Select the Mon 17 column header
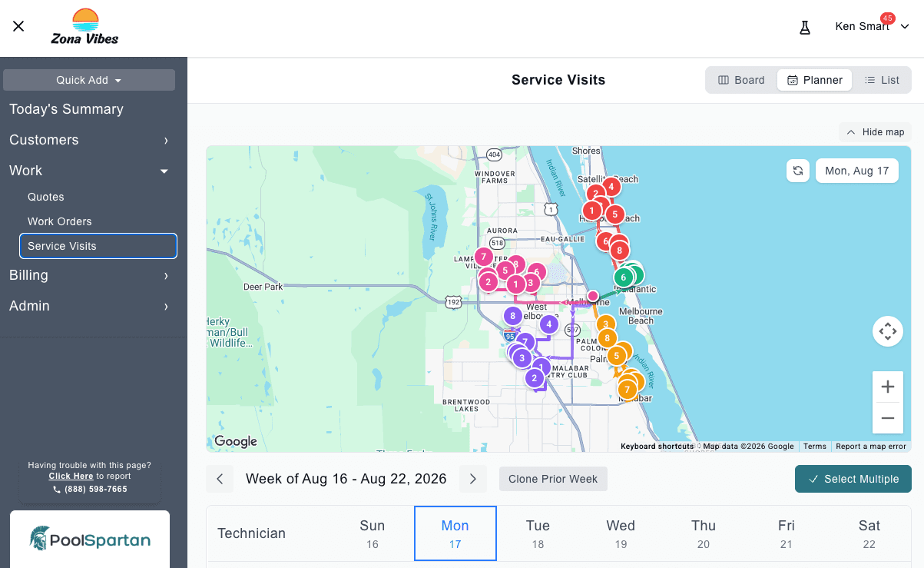Viewport: 924px width, 568px height. click(x=455, y=533)
